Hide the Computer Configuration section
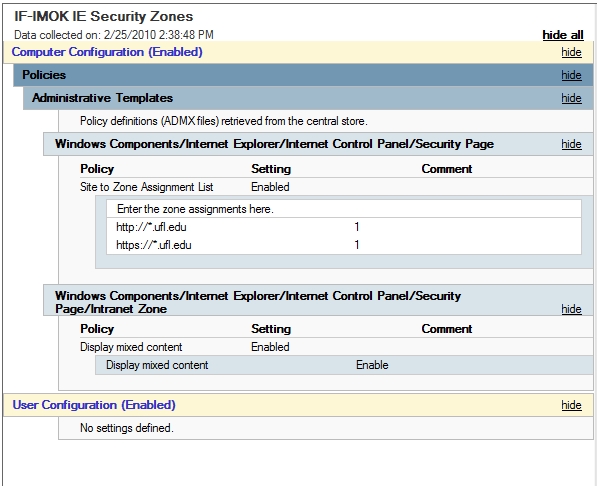The image size is (597, 486). click(x=571, y=52)
